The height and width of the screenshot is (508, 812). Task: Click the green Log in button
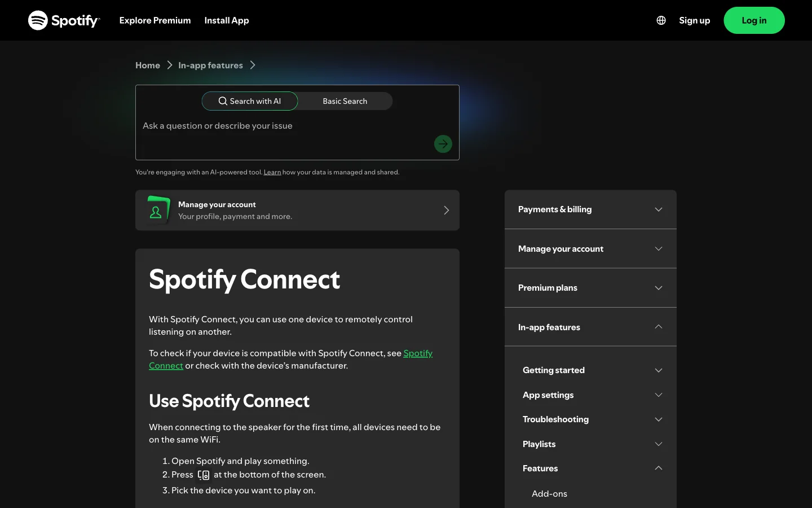coord(754,20)
